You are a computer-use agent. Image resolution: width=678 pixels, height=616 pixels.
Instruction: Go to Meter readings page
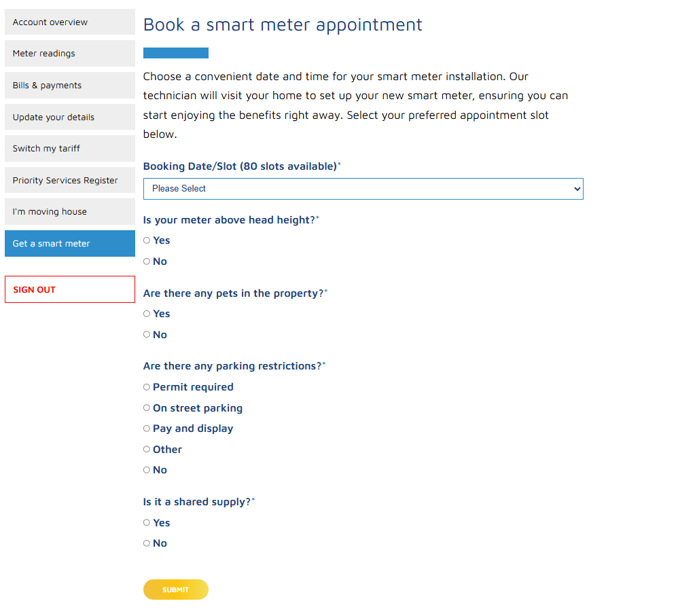point(70,54)
